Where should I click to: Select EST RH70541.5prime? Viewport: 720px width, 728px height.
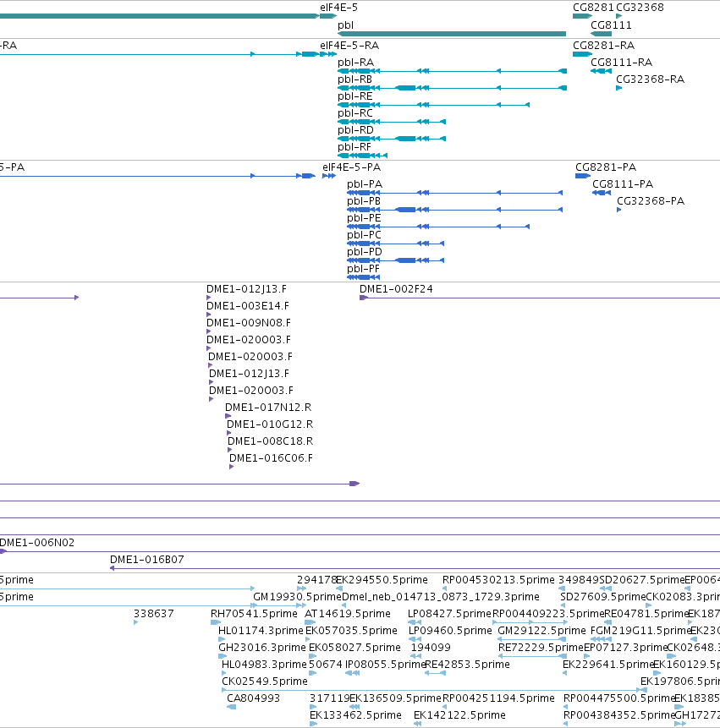(x=216, y=622)
